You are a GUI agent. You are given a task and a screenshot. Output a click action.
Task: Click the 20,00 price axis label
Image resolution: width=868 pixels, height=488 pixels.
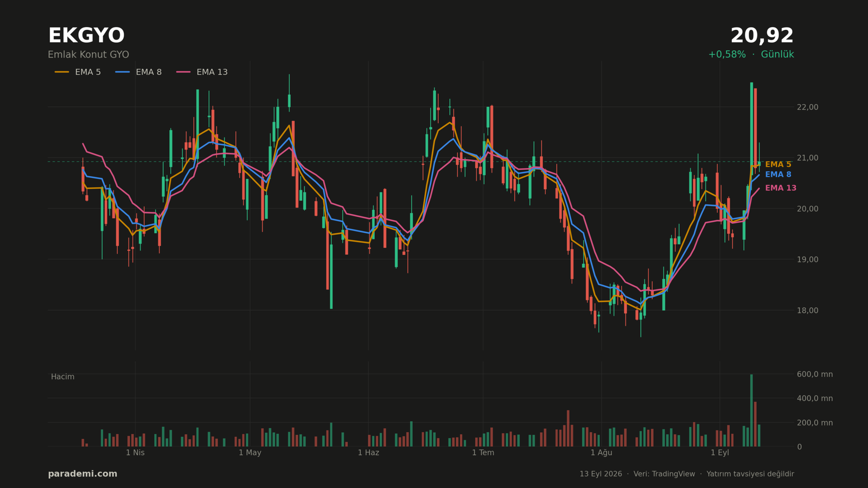807,209
